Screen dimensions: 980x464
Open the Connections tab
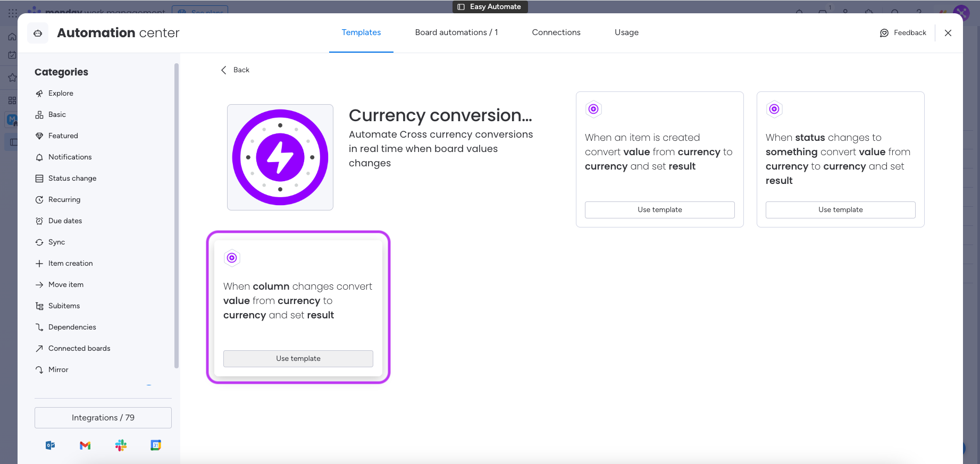point(556,32)
